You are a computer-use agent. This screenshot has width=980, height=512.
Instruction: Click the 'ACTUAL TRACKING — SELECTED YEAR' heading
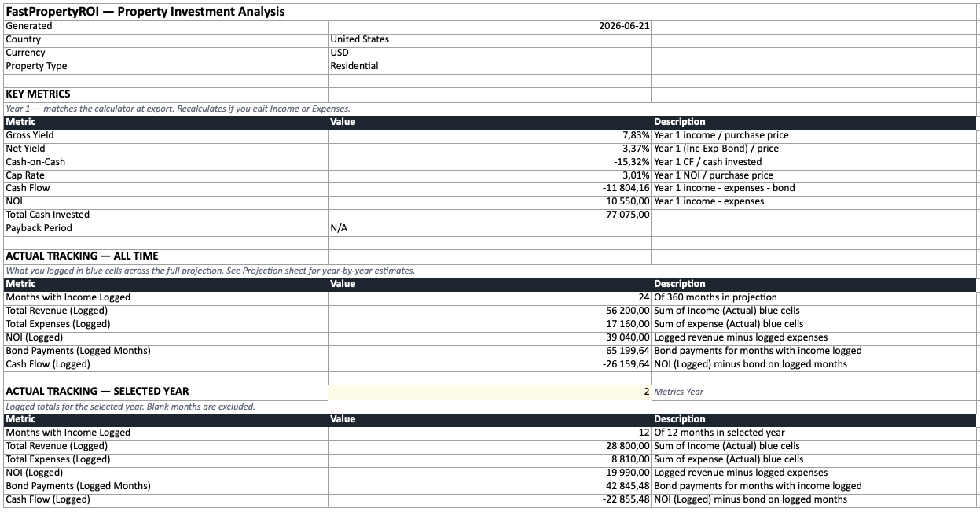97,391
